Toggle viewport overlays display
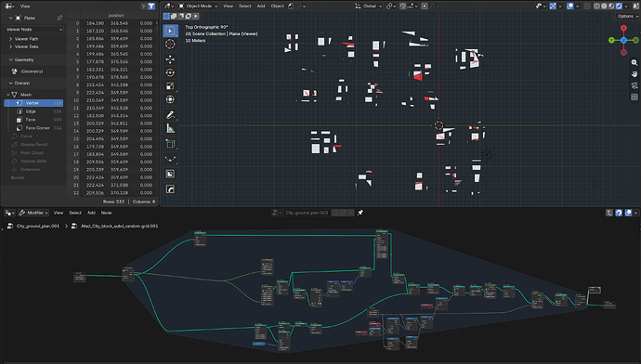This screenshot has width=641, height=364. point(569,6)
